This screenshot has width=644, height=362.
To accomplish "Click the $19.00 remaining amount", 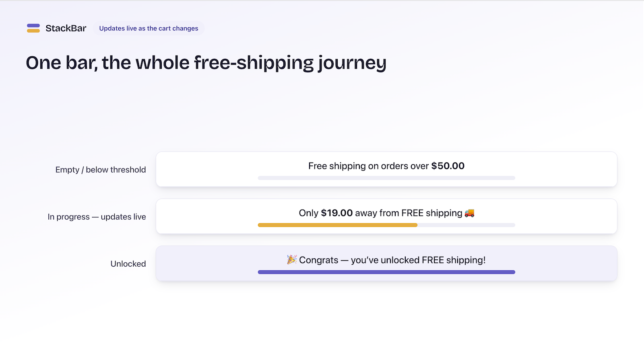I will [x=336, y=213].
